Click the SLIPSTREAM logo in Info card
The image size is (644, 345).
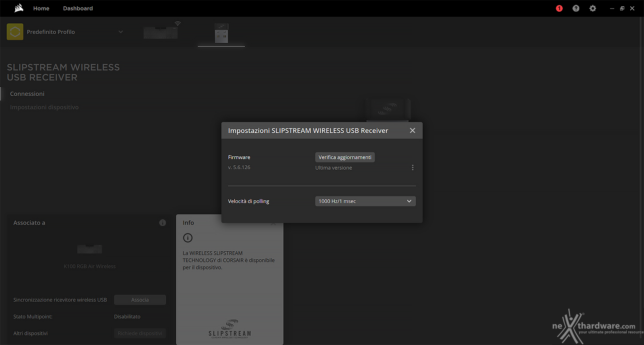pos(230,329)
